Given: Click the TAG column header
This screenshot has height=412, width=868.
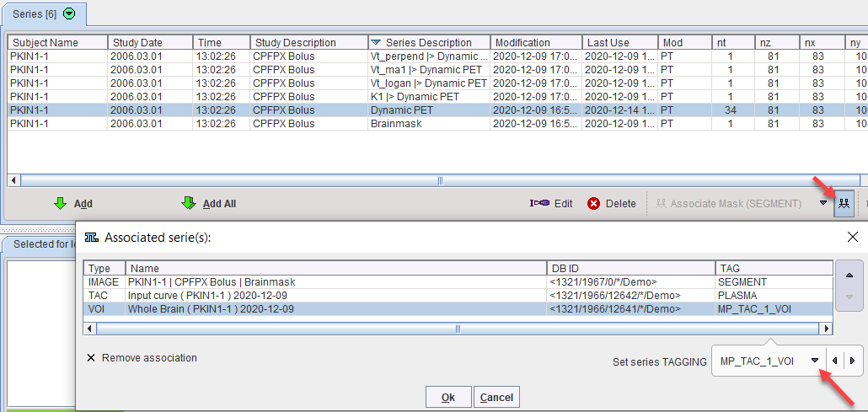Looking at the screenshot, I should [x=774, y=269].
